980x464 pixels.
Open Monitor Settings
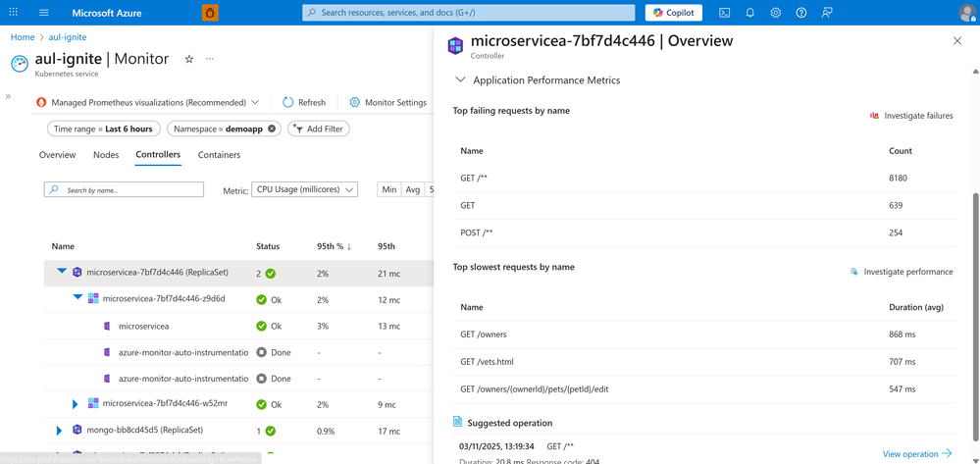388,103
